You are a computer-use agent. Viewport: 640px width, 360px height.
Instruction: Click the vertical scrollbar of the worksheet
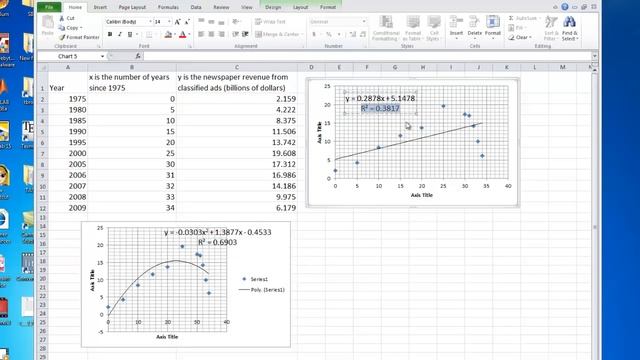[x=595, y=212]
